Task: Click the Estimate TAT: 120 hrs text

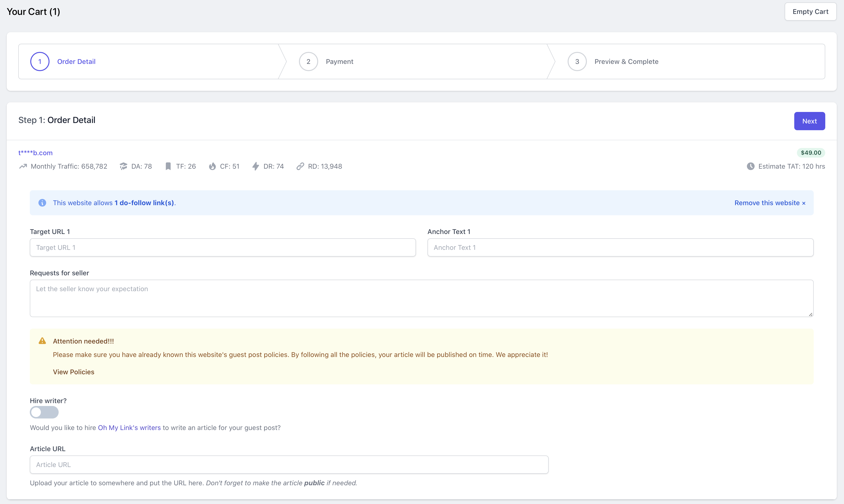Action: click(x=792, y=166)
